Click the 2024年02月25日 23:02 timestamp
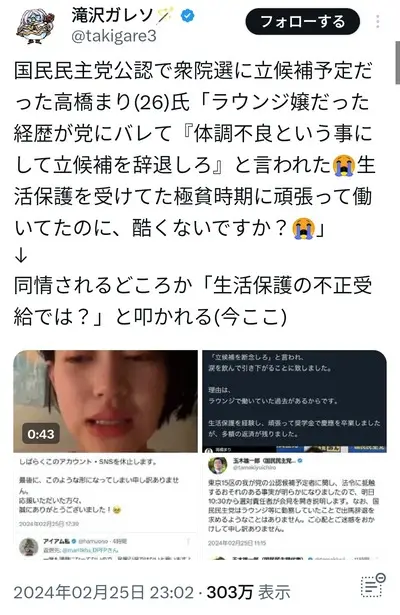The image size is (400, 615). coord(104,592)
